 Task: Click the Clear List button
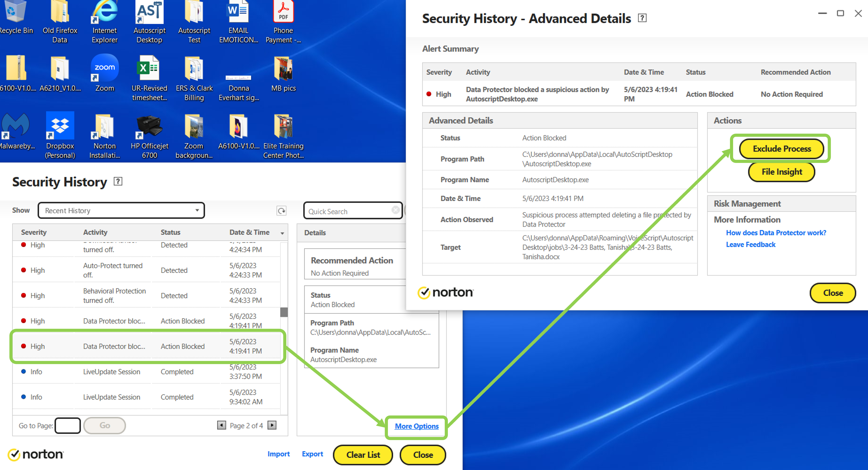point(363,455)
